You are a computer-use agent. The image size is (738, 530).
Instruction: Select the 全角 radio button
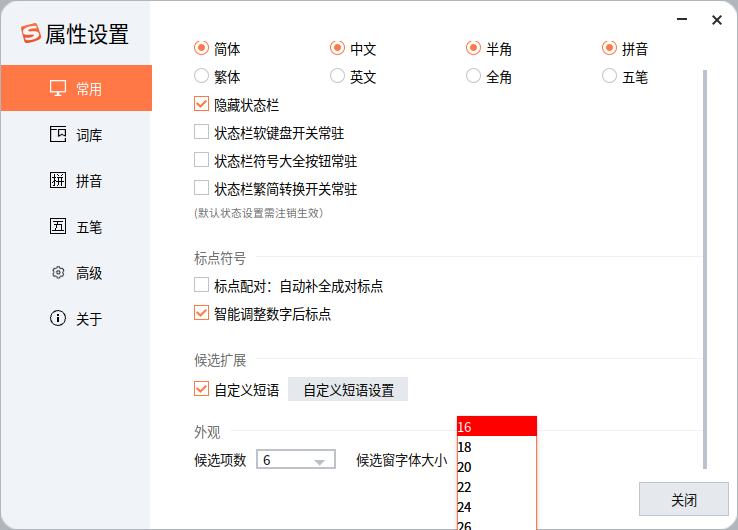[x=473, y=76]
